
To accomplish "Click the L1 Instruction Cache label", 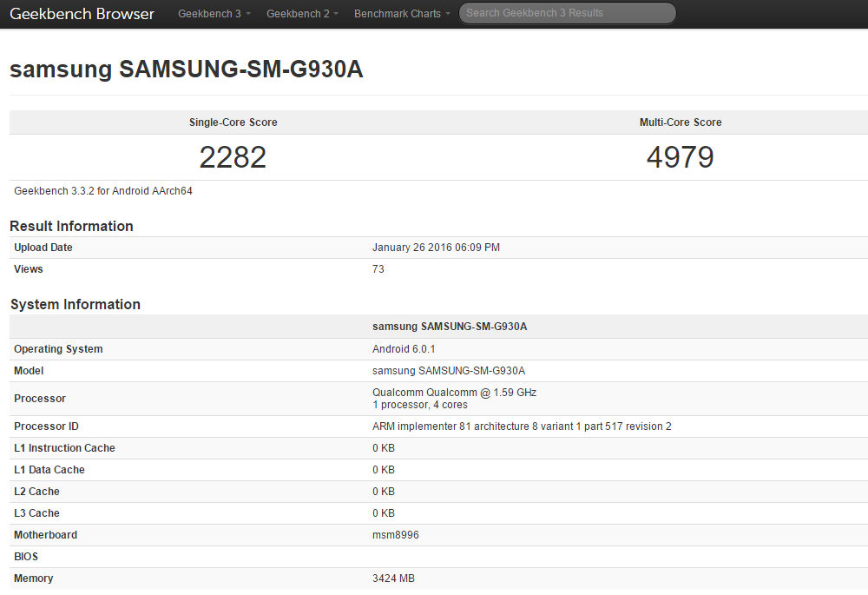I will point(65,447).
